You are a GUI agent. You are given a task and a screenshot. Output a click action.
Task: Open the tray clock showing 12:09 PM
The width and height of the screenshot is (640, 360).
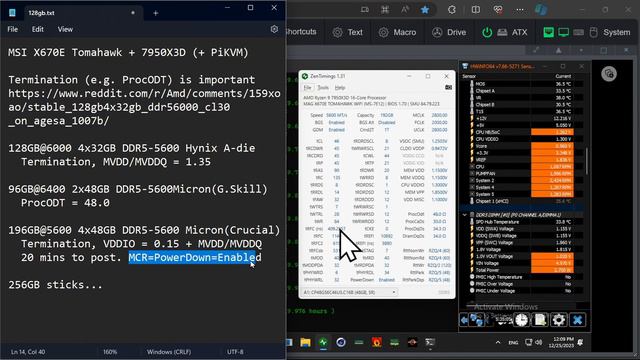click(561, 342)
